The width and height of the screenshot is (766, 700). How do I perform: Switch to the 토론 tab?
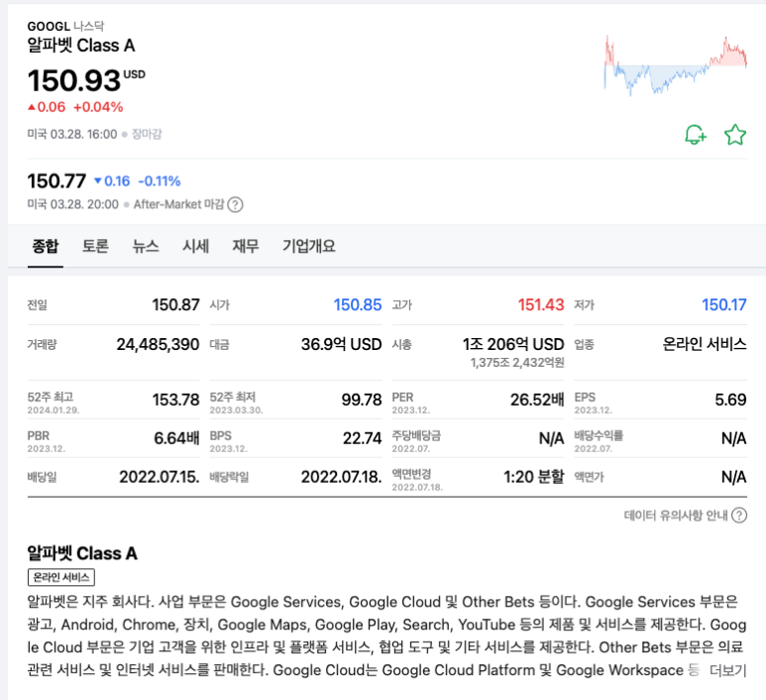coord(95,246)
